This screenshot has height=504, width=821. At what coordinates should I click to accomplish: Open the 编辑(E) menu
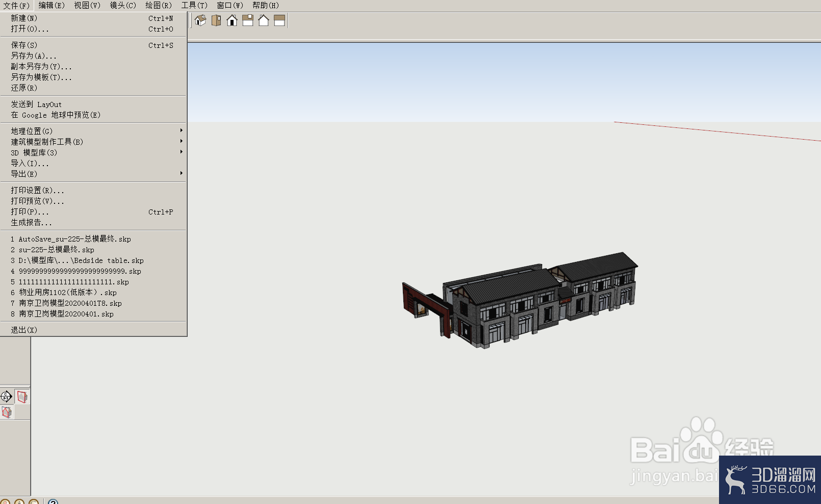52,6
